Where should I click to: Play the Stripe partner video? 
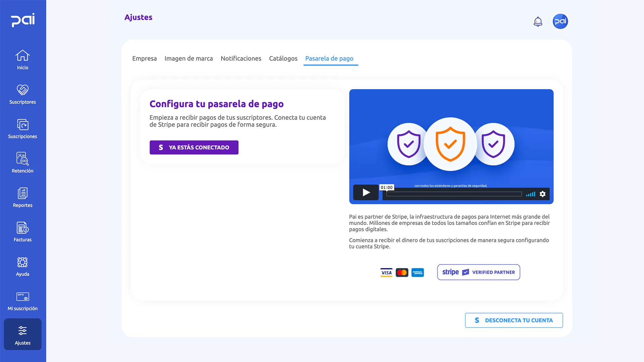pos(366,192)
